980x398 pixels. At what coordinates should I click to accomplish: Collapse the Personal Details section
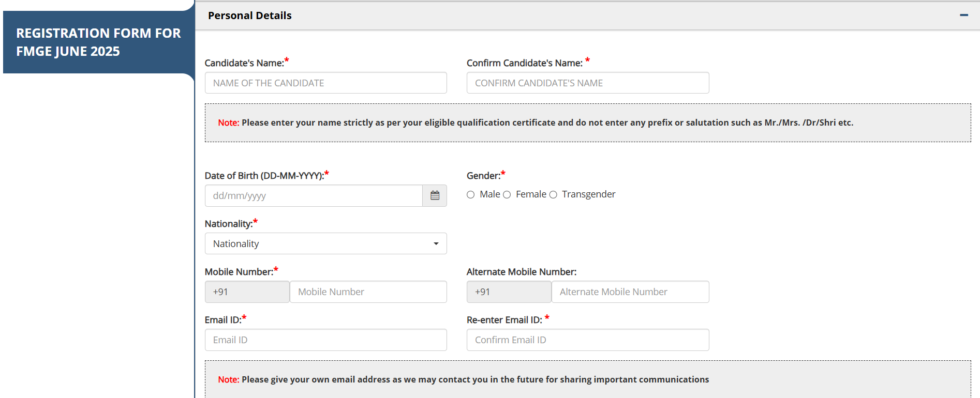(x=963, y=16)
